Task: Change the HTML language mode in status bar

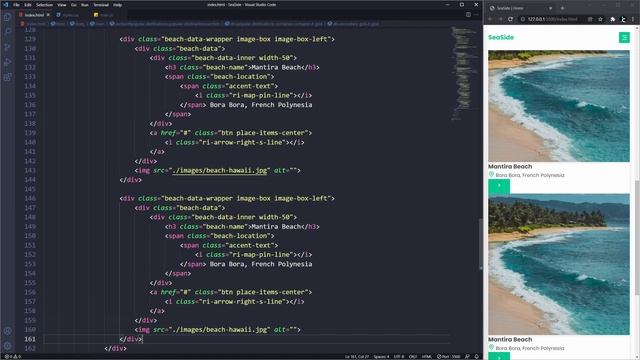Action: (427, 357)
